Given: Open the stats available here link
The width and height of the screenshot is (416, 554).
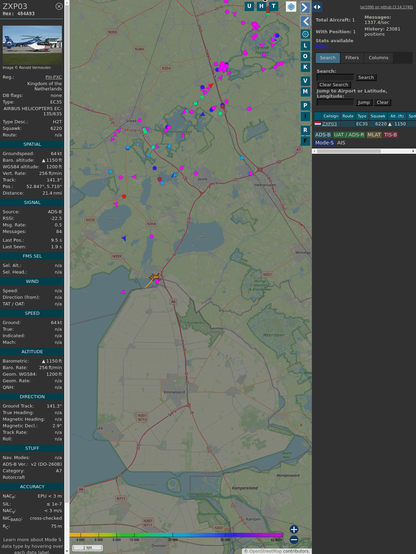Looking at the screenshot, I should tap(321, 46).
